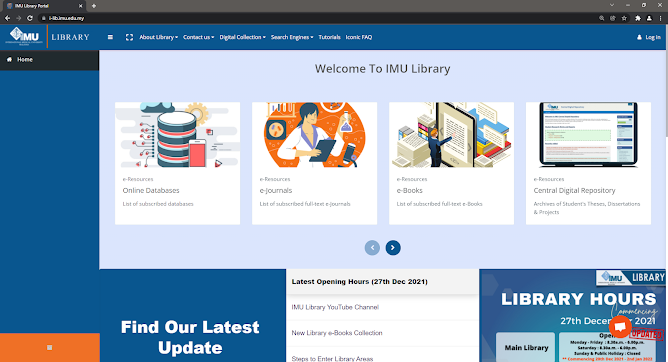The height and width of the screenshot is (362, 668).
Task: Open the Online Databases card title
Action: click(x=151, y=190)
